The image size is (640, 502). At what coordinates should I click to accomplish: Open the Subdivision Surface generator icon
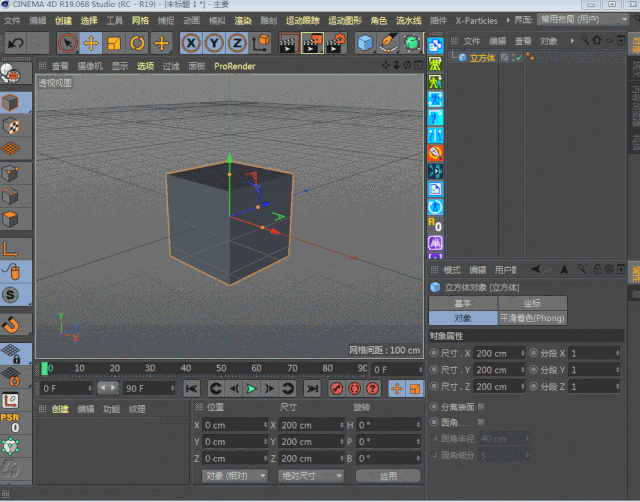tap(412, 43)
